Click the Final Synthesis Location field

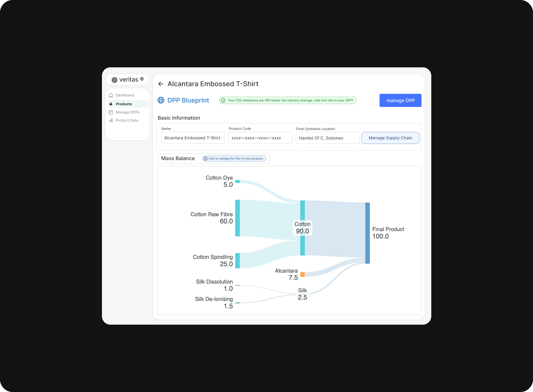(328, 138)
